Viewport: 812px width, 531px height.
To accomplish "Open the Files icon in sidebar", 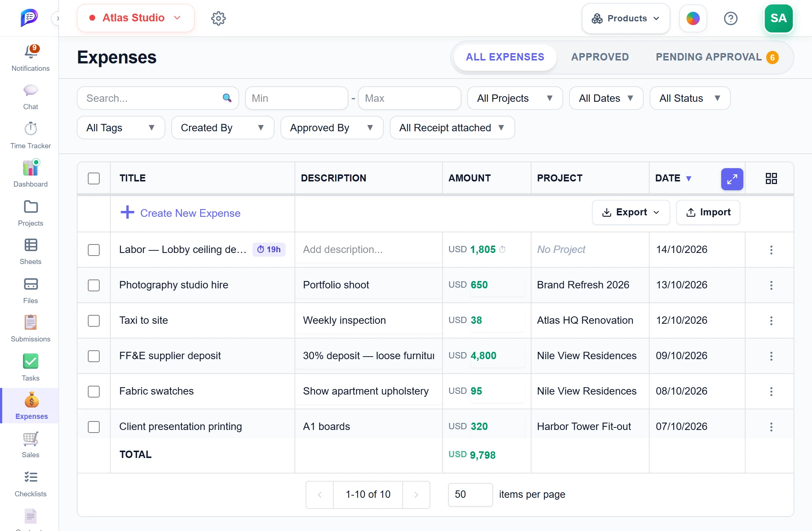I will tap(31, 284).
